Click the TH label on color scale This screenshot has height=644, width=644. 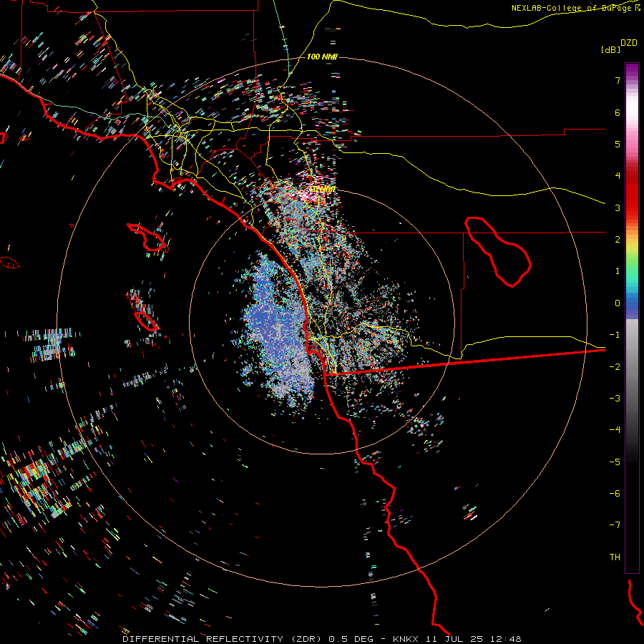point(615,557)
